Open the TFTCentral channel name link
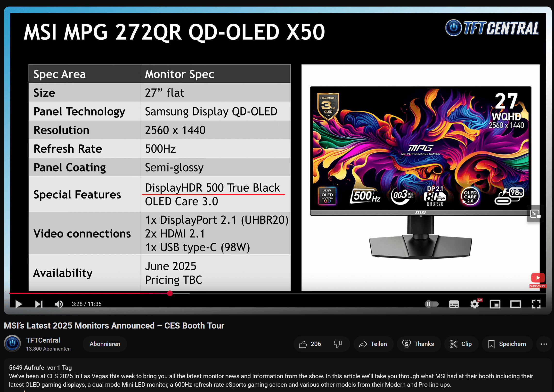Screen dimensions: 554x392 (43, 340)
